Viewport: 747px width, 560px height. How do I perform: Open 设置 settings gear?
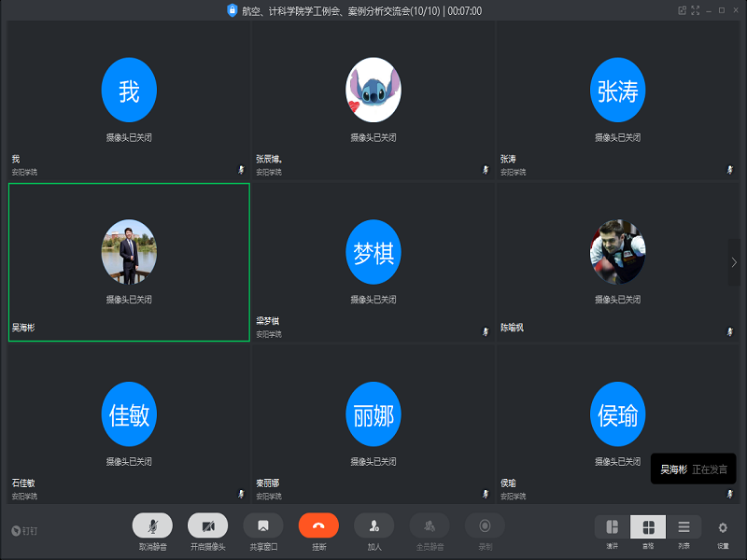coord(723,527)
